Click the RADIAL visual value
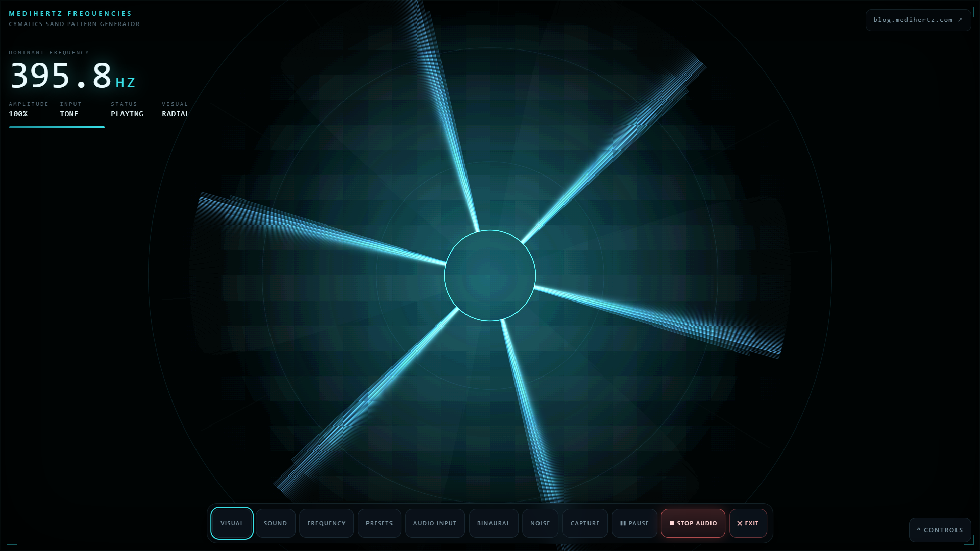980x551 pixels. pos(176,114)
